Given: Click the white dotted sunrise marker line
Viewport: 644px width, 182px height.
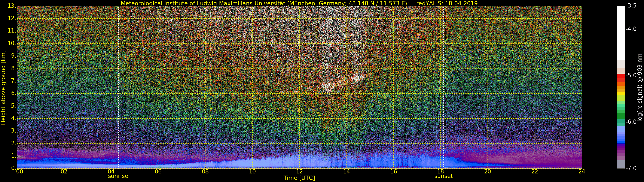Looking at the screenshot, I should tap(118, 87).
